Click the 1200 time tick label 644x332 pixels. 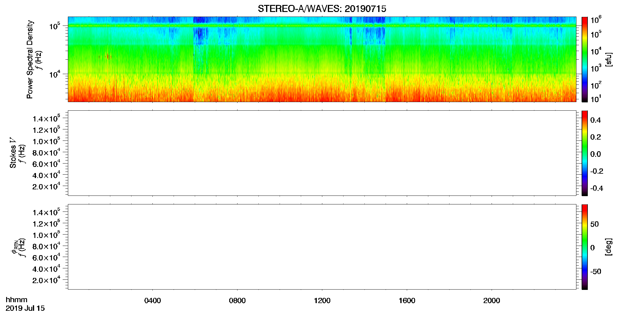point(322,301)
